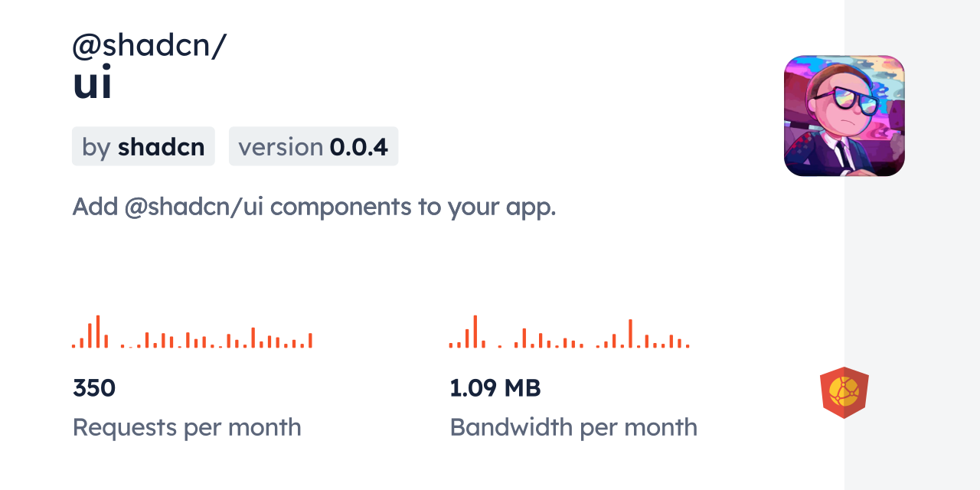Click the tallest bar in the bandwidth chart
Image resolution: width=980 pixels, height=490 pixels.
coord(475,332)
